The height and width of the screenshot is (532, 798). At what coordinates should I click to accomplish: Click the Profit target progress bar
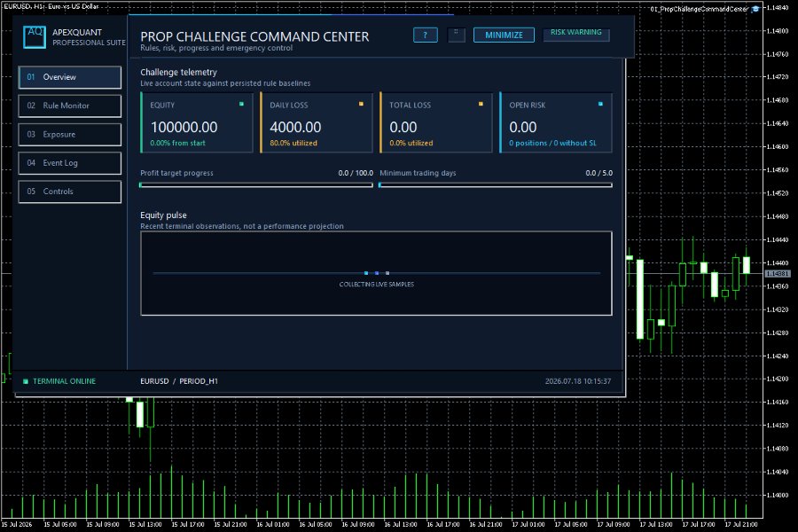(256, 185)
